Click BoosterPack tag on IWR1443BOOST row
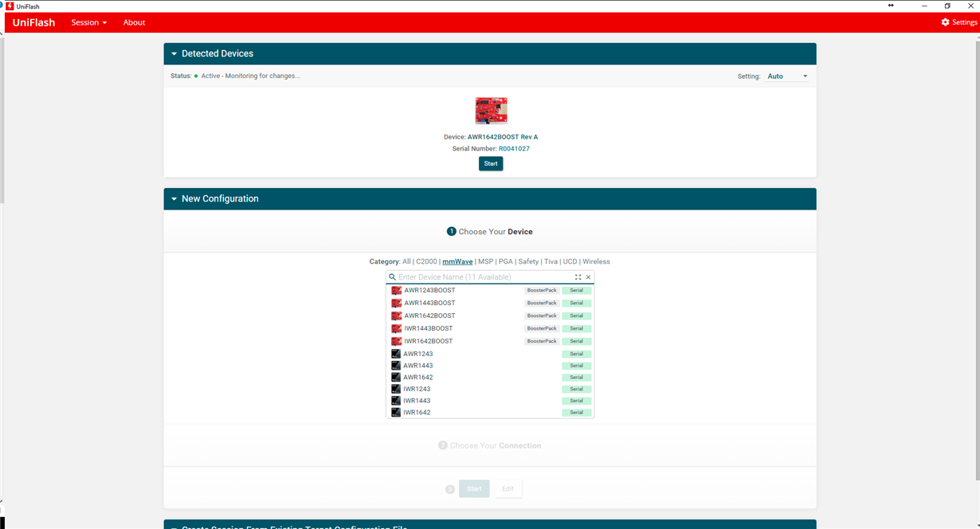Viewport: 980px width, 529px height. tap(542, 328)
